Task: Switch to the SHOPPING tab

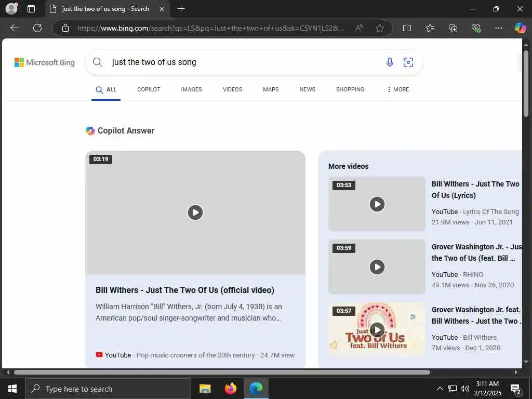Action: click(x=350, y=89)
